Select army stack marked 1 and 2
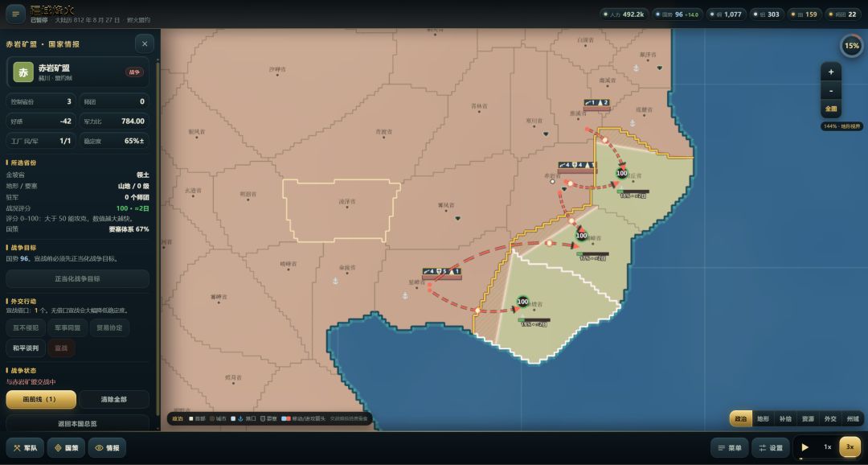The height and width of the screenshot is (465, 868). [x=596, y=105]
